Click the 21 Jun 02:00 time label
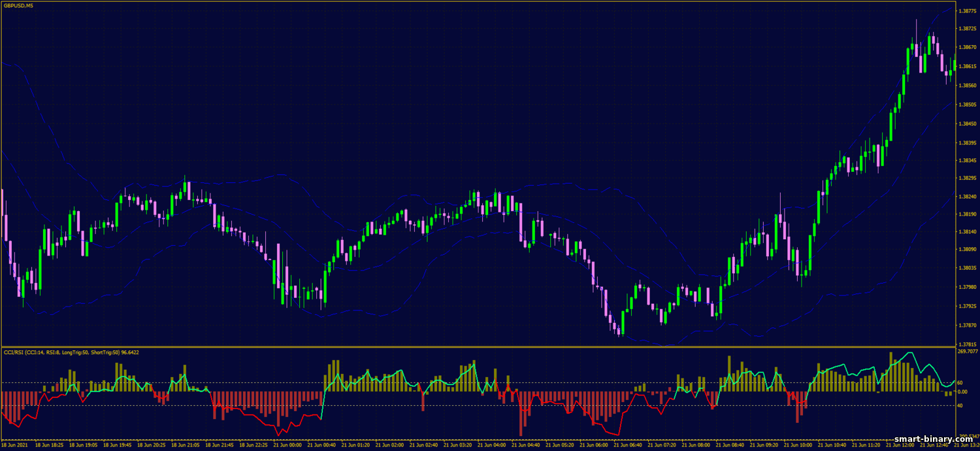980x451 pixels. tap(390, 445)
